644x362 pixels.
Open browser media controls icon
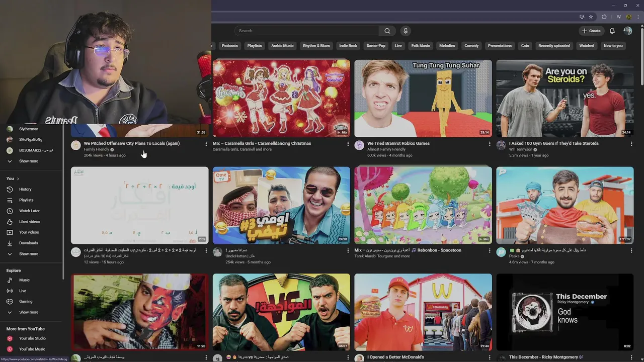[x=619, y=17]
